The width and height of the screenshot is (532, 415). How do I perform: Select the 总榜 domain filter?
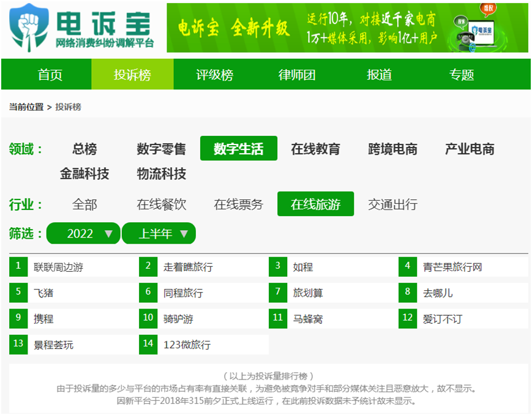(84, 149)
